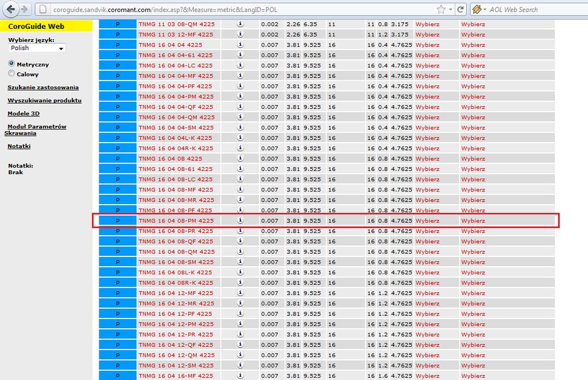Info icon for TNMG 16 04 04-QM 4225
Image resolution: width=588 pixels, height=380 pixels.
coord(241,117)
